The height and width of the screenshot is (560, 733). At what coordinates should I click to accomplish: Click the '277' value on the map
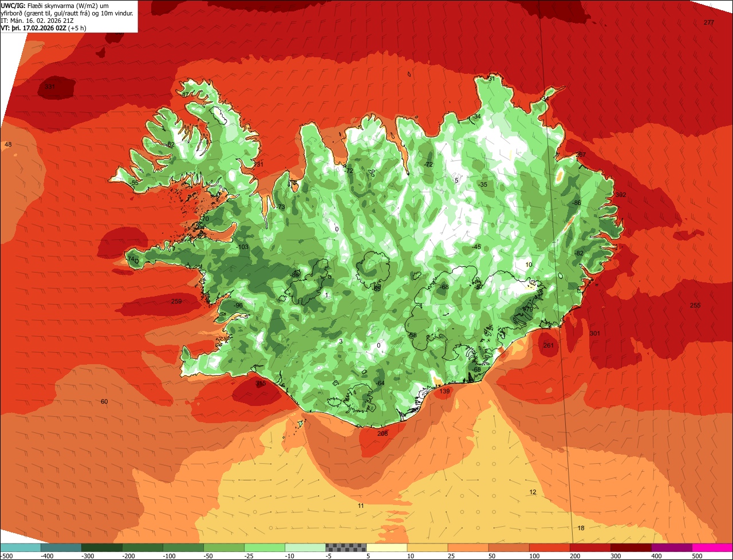709,22
